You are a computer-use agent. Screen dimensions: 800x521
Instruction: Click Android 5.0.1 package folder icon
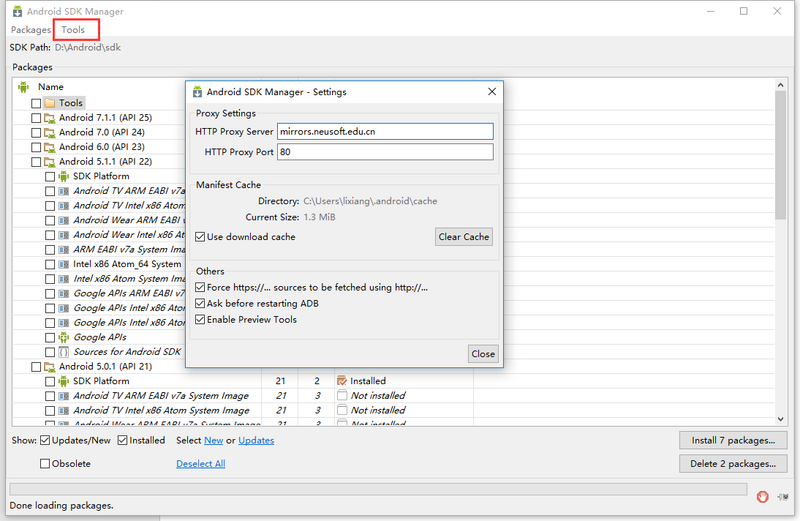(49, 367)
